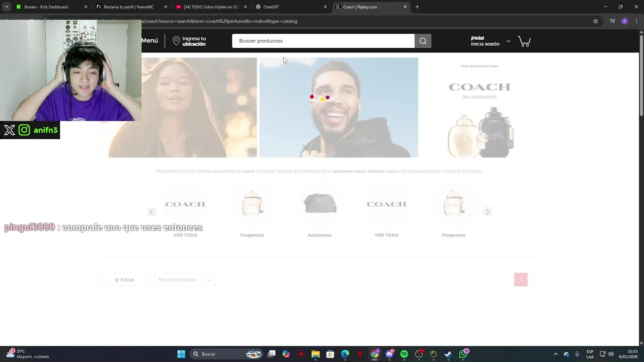Click the page vertical scrollbar
This screenshot has height=362, width=644.
click(641, 75)
